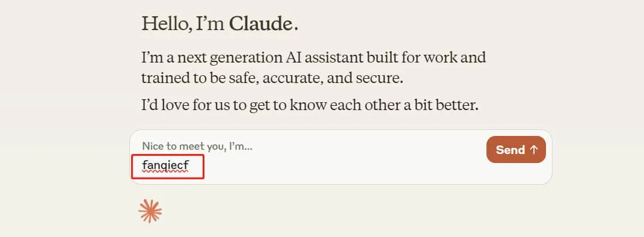Click the up arrow icon inside Send
The image size is (644, 237).
[x=533, y=150]
